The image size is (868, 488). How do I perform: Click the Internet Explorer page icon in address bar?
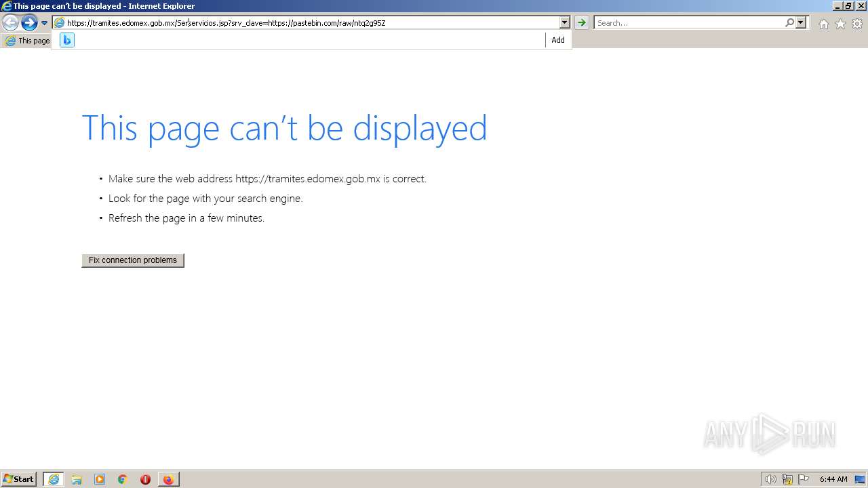pyautogui.click(x=59, y=23)
